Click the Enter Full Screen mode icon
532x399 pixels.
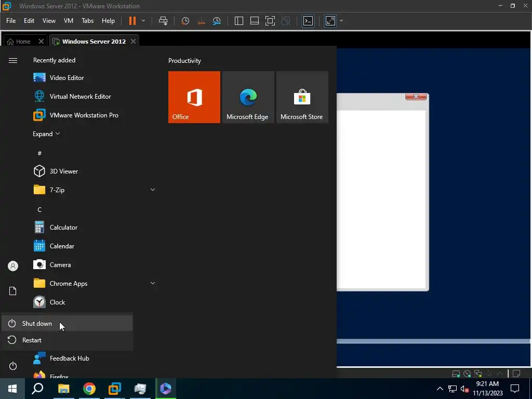point(270,21)
